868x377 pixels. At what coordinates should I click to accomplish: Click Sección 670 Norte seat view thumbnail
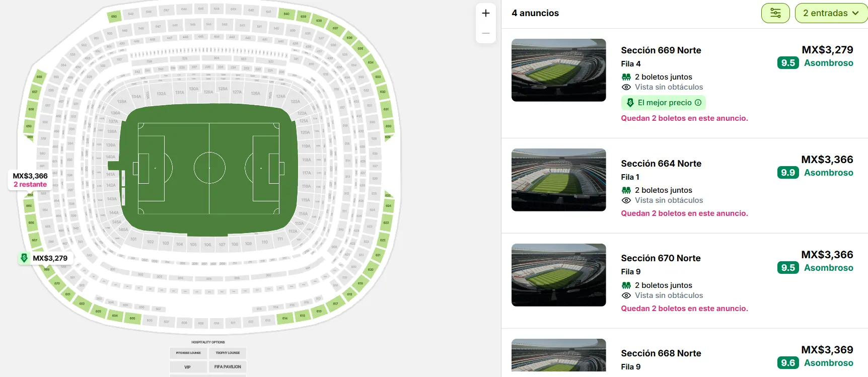pos(559,275)
